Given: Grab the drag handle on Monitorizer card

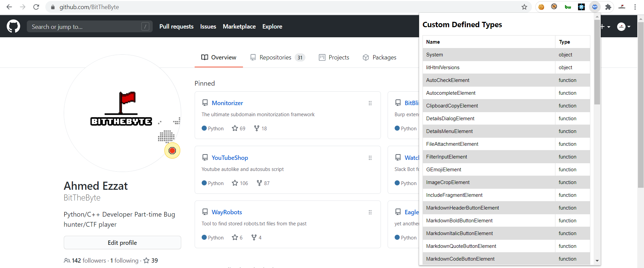Looking at the screenshot, I should [370, 103].
